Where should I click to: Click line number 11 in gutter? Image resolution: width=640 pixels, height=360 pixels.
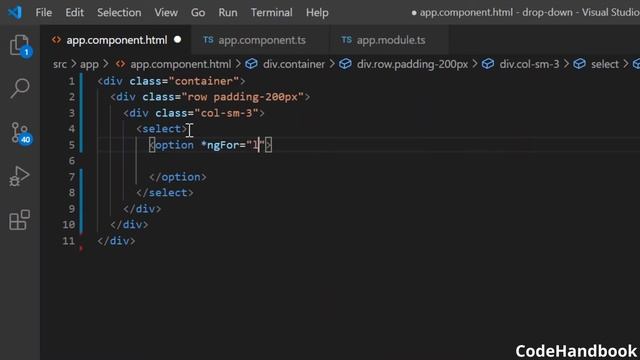click(x=69, y=241)
